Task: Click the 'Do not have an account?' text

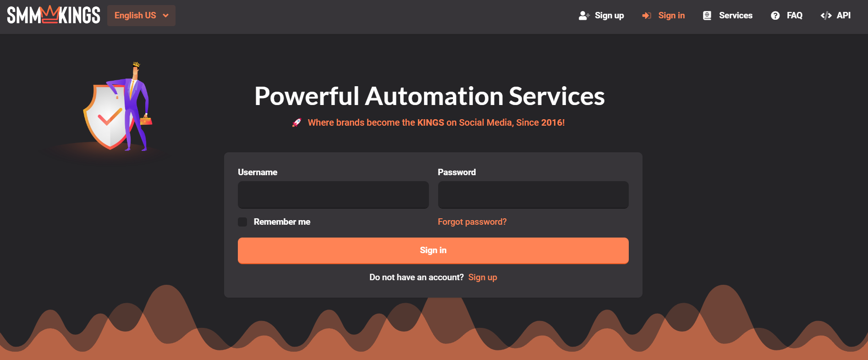Action: point(417,277)
